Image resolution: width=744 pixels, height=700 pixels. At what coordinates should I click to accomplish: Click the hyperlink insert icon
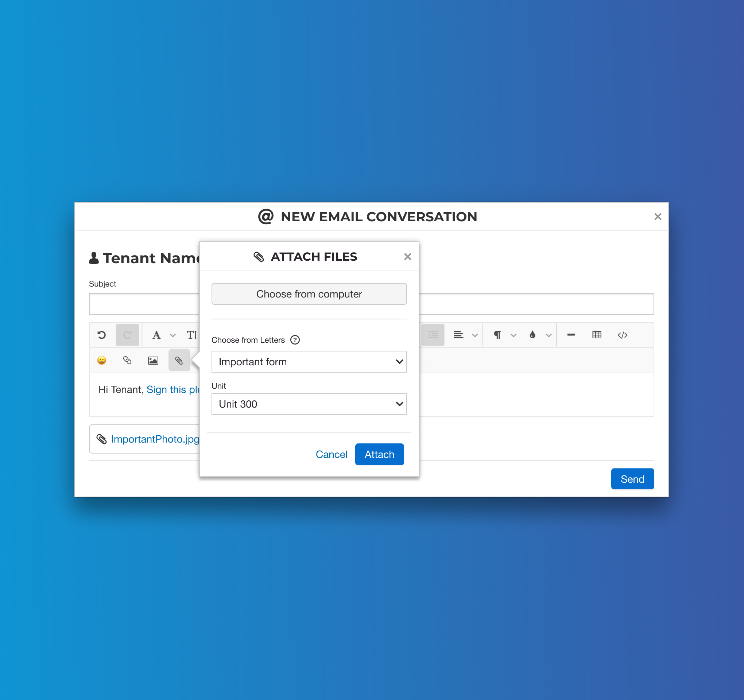(x=127, y=359)
